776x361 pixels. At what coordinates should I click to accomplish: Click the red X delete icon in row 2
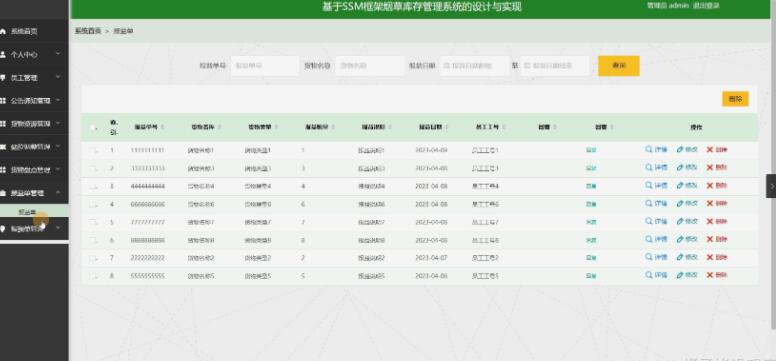pyautogui.click(x=710, y=167)
